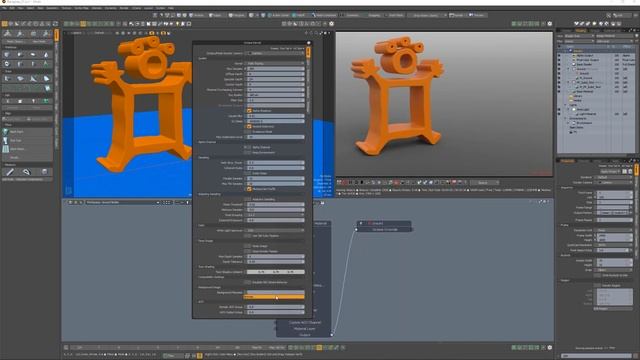
Task: Click the Output socket at the node bottom
Action: click(x=331, y=335)
